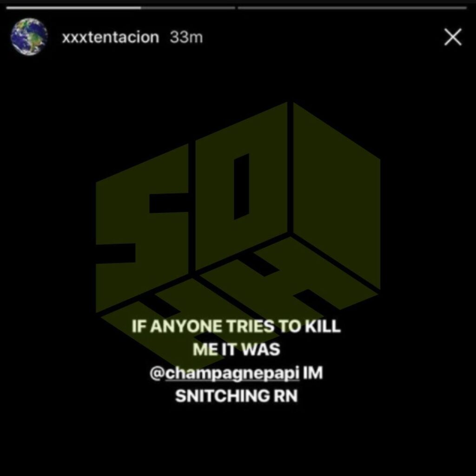Click the 33m timestamp
The height and width of the screenshot is (476, 476).
coord(186,37)
